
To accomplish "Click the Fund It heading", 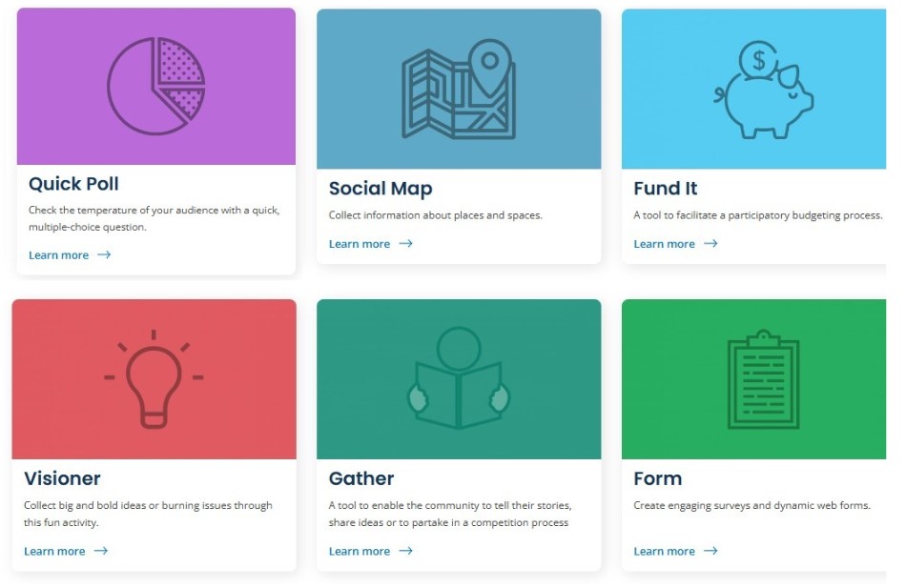I will (665, 189).
